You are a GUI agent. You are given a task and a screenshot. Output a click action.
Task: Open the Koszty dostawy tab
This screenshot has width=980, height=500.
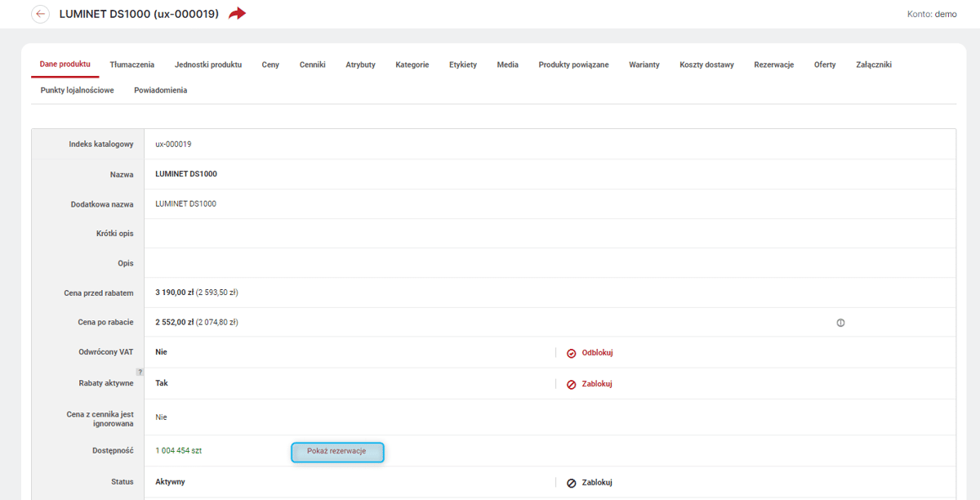(x=706, y=65)
